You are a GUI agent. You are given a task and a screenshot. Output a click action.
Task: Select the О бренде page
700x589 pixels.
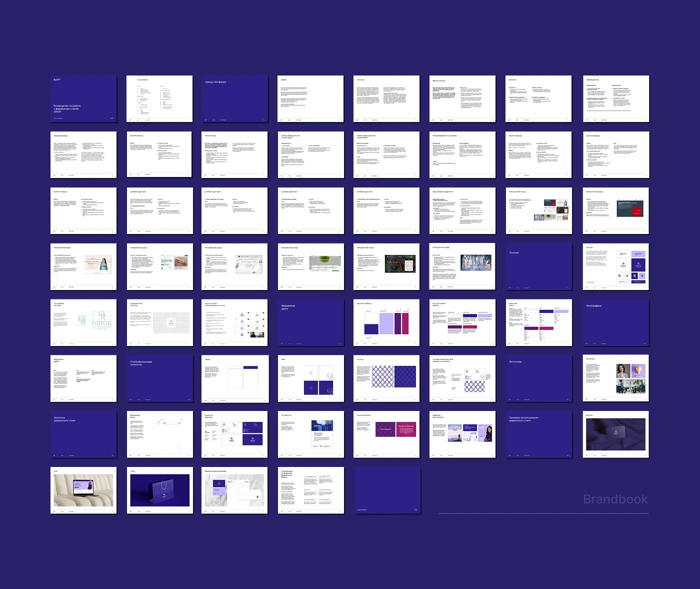point(387,98)
